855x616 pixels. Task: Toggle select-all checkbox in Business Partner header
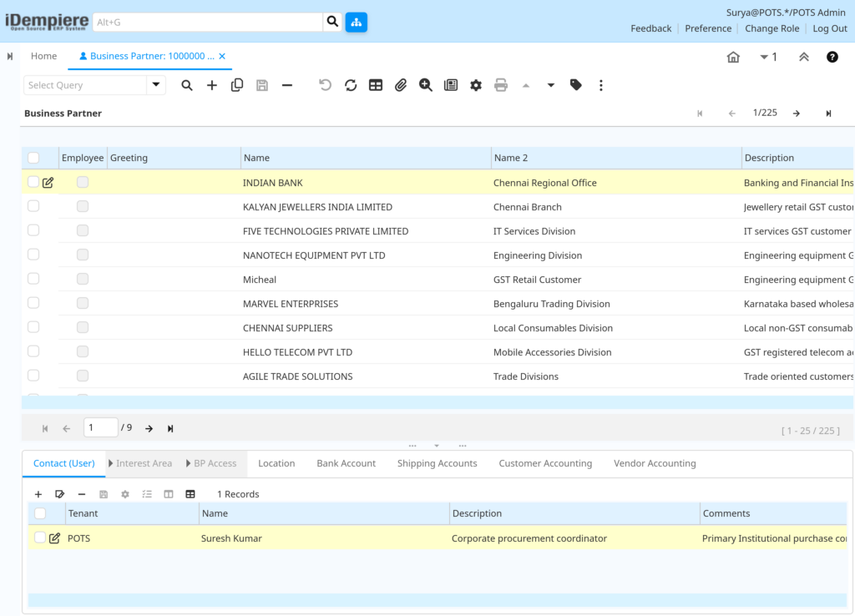point(33,158)
